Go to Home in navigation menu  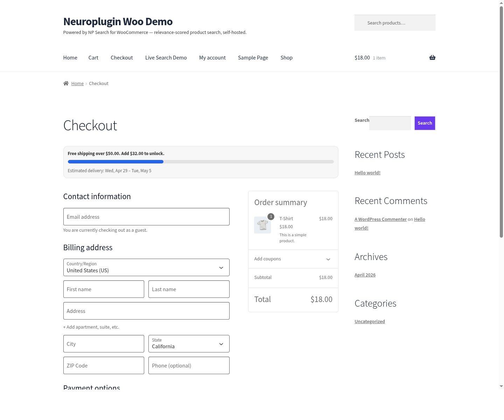coord(70,58)
